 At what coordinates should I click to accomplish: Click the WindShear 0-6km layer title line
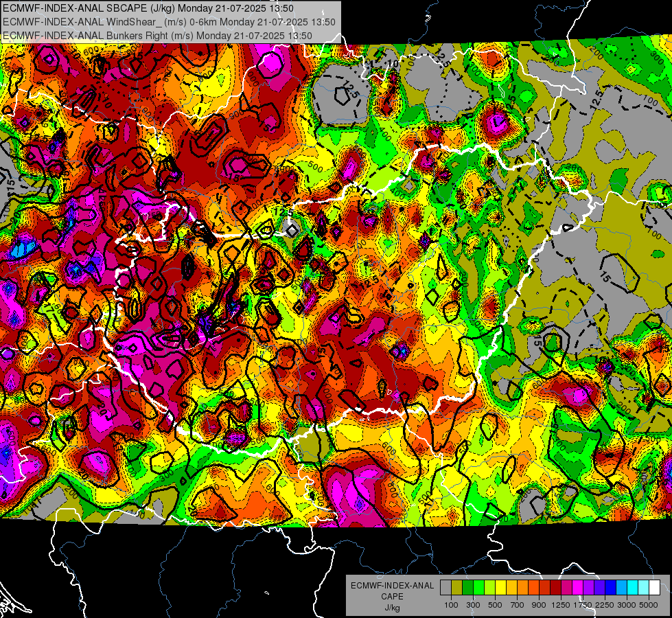[169, 22]
